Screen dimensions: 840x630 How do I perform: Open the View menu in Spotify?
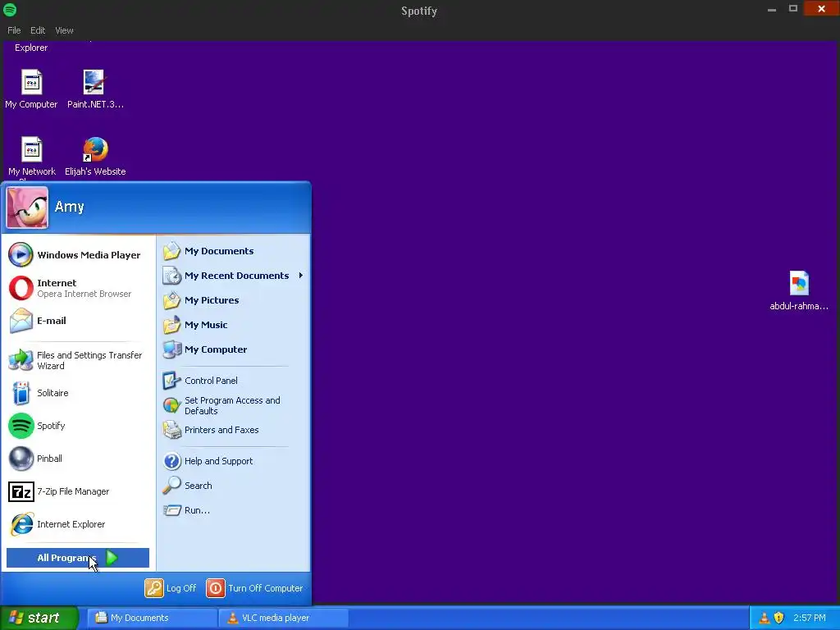tap(64, 30)
